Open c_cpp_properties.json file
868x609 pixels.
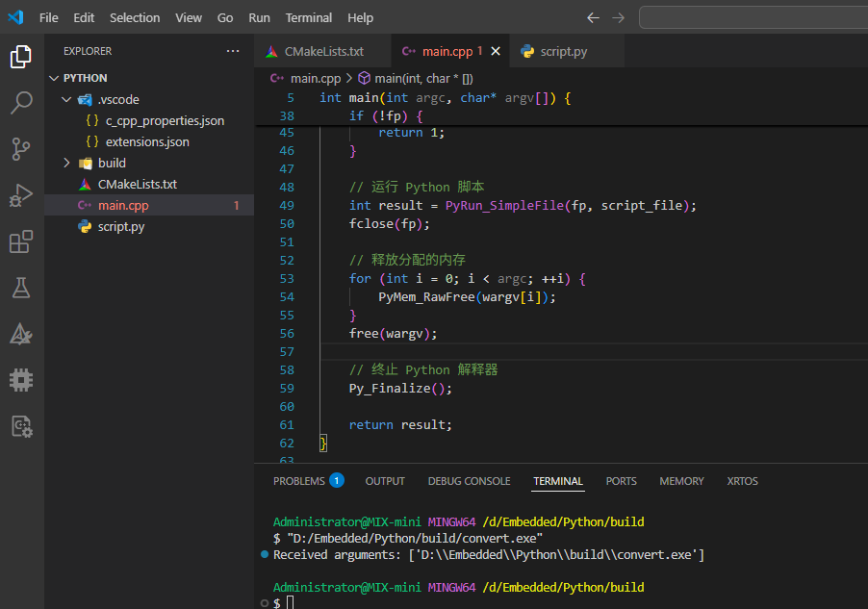point(165,120)
